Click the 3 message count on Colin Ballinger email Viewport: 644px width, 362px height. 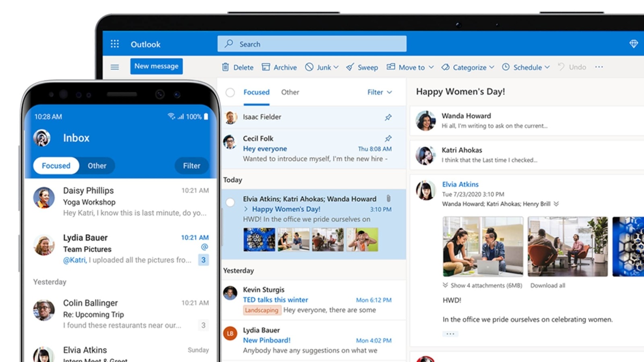[203, 325]
